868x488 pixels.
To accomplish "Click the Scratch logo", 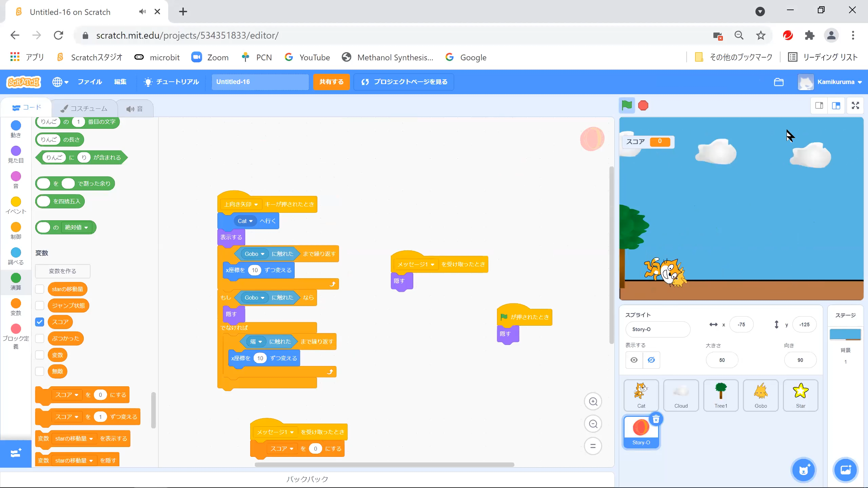I will (x=24, y=82).
